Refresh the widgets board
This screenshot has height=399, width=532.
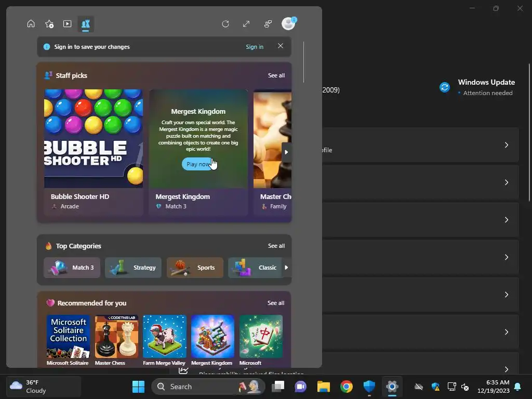tap(225, 24)
